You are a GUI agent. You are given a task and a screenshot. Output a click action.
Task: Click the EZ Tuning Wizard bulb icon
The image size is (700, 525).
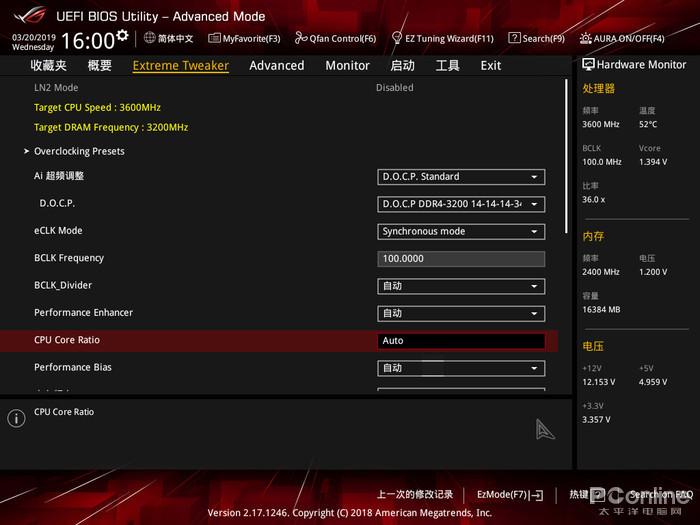(396, 38)
